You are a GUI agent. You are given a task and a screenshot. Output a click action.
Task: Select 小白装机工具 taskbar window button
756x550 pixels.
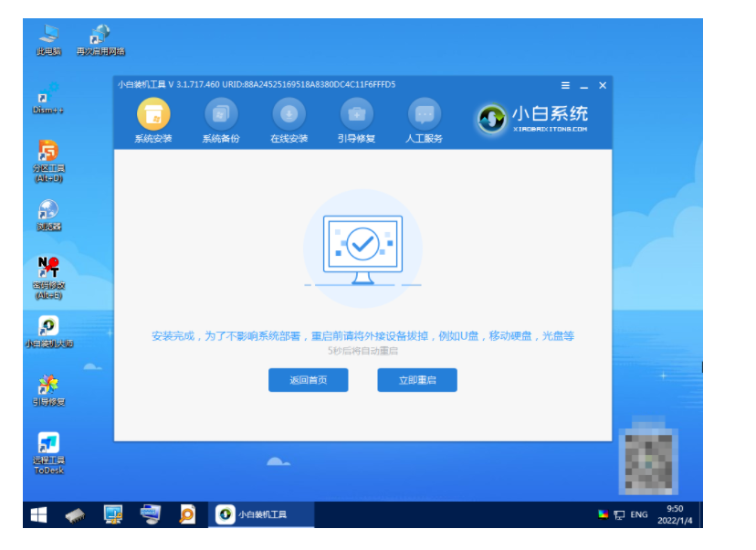pos(261,515)
